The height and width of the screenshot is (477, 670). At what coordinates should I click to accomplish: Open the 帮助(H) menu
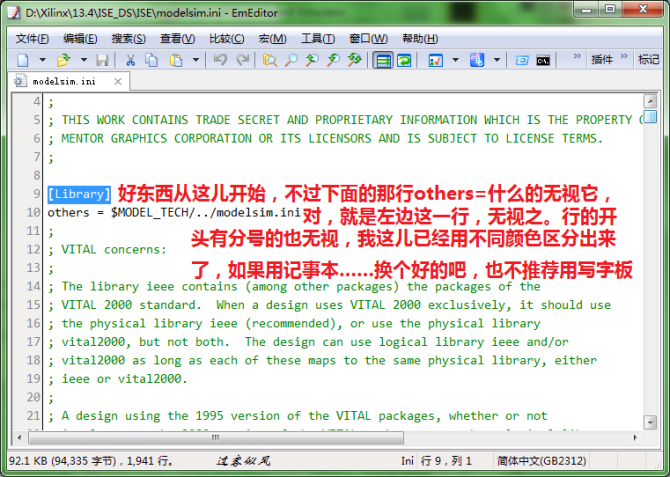[x=420, y=38]
